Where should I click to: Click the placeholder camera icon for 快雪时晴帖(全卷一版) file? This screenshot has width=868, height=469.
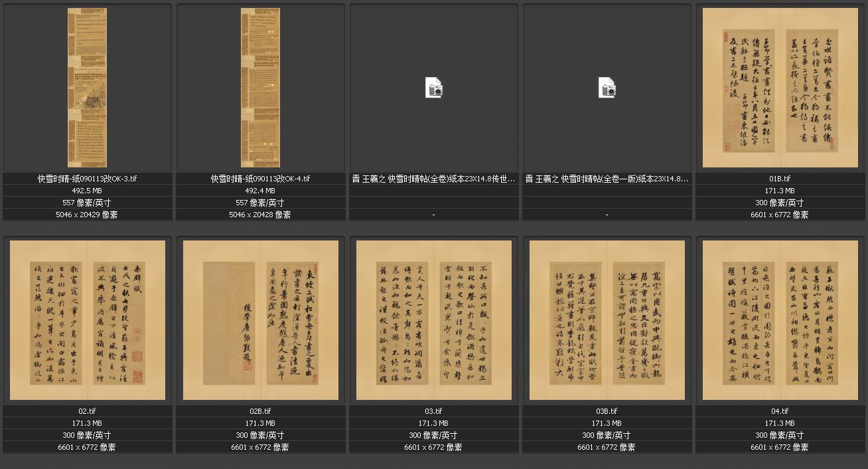(607, 88)
